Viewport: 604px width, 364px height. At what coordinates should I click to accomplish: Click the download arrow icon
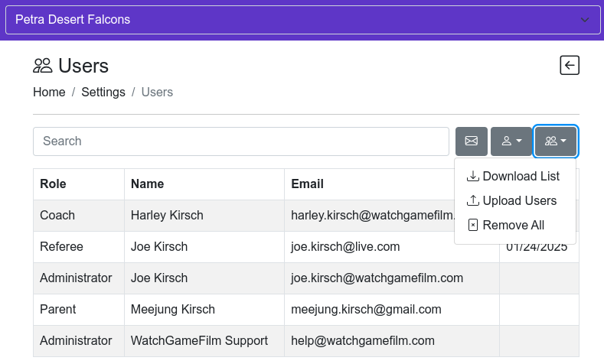(x=472, y=176)
